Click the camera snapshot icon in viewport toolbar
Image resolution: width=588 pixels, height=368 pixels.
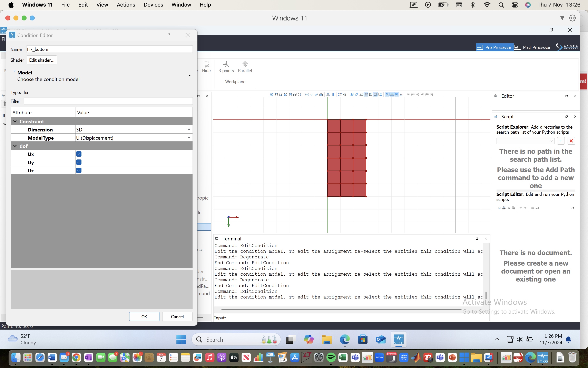coord(321,95)
